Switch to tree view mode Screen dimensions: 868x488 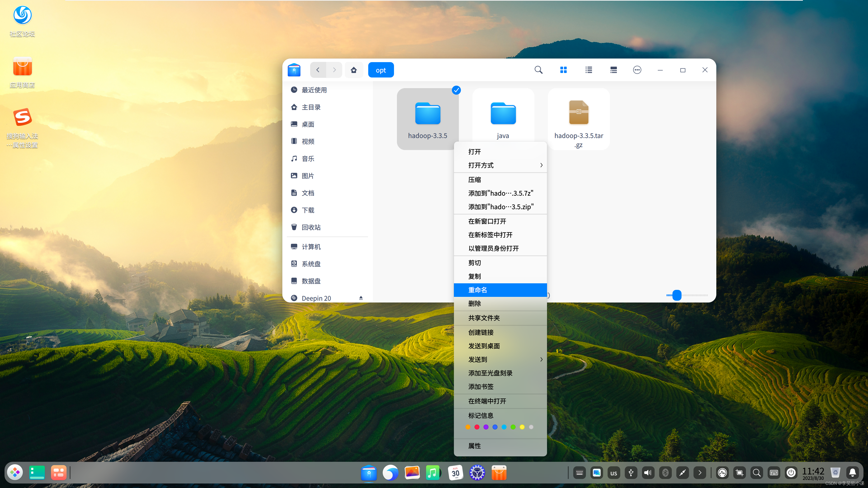tap(614, 70)
